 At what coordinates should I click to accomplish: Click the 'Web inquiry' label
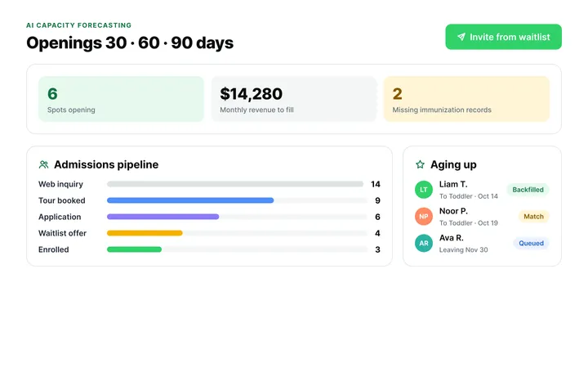(60, 184)
